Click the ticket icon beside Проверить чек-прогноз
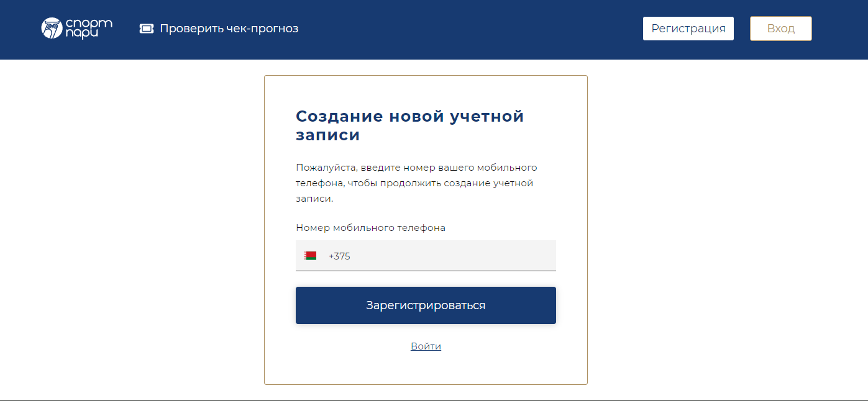This screenshot has width=868, height=401. [147, 29]
